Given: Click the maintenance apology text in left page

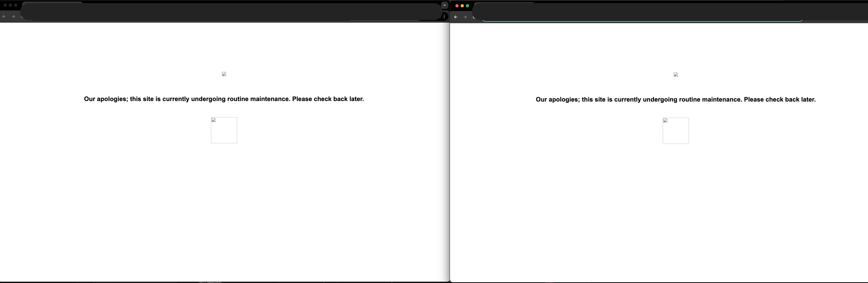Looking at the screenshot, I should 224,99.
